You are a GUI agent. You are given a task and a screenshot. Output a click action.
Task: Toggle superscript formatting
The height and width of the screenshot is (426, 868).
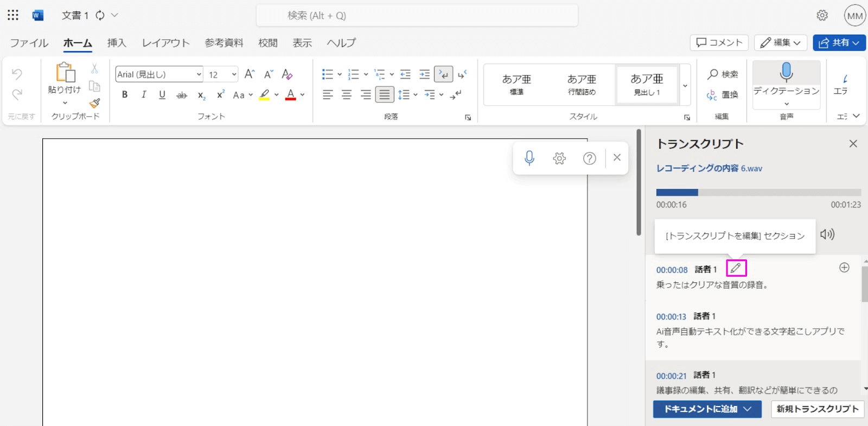(x=220, y=94)
